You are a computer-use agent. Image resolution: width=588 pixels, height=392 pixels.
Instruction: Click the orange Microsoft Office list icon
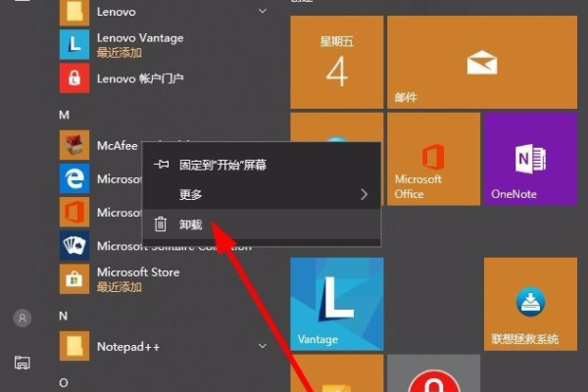[x=74, y=212]
